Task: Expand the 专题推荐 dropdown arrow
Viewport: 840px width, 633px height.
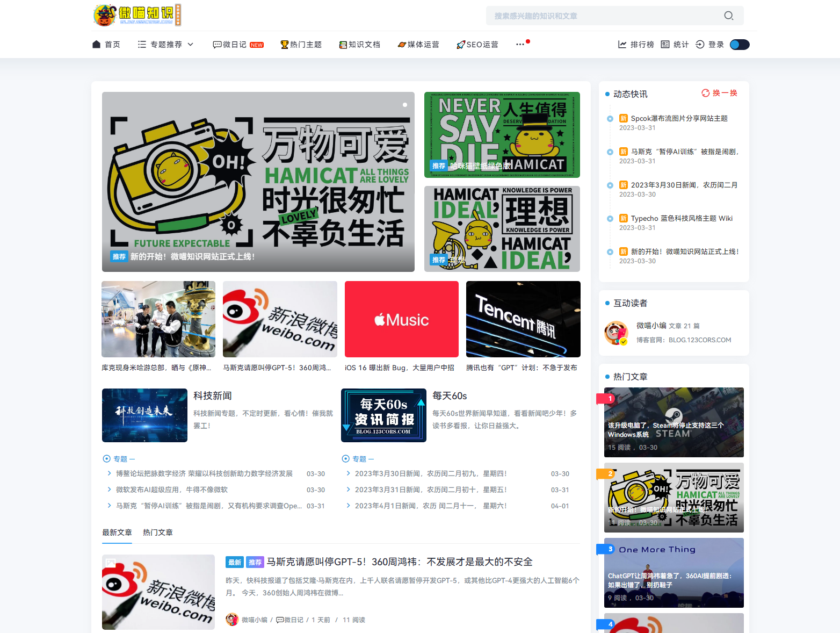Action: pos(191,45)
